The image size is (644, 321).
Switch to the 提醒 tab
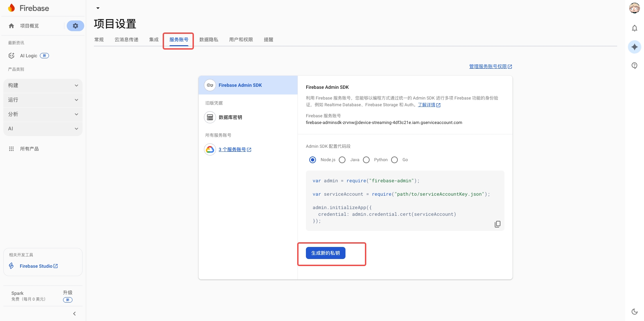pyautogui.click(x=268, y=40)
